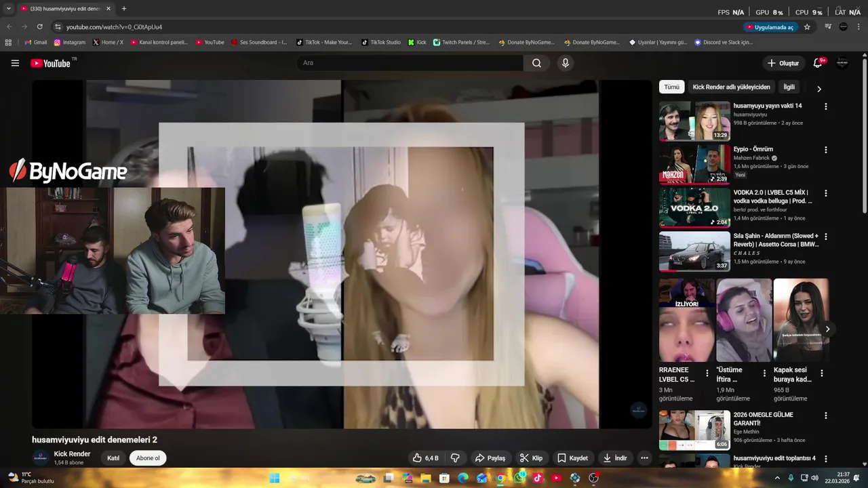Open the Kick bookmark
The width and height of the screenshot is (868, 488).
pyautogui.click(x=417, y=42)
